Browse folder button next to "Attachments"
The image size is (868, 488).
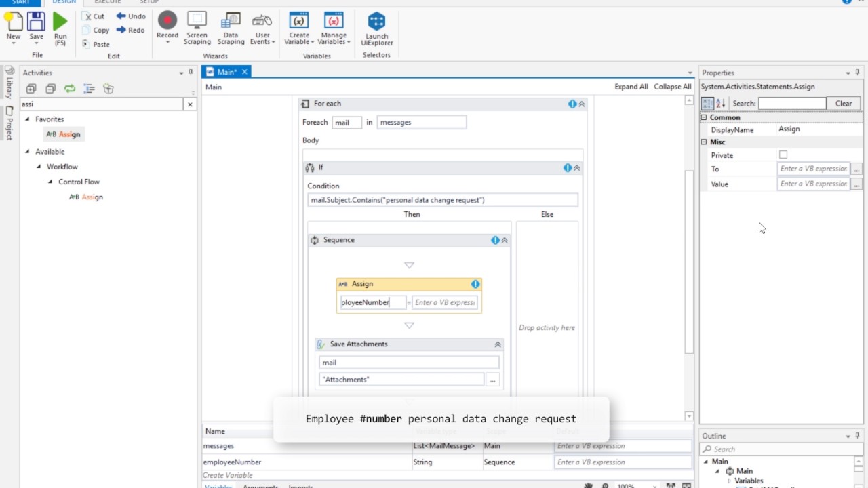[493, 380]
